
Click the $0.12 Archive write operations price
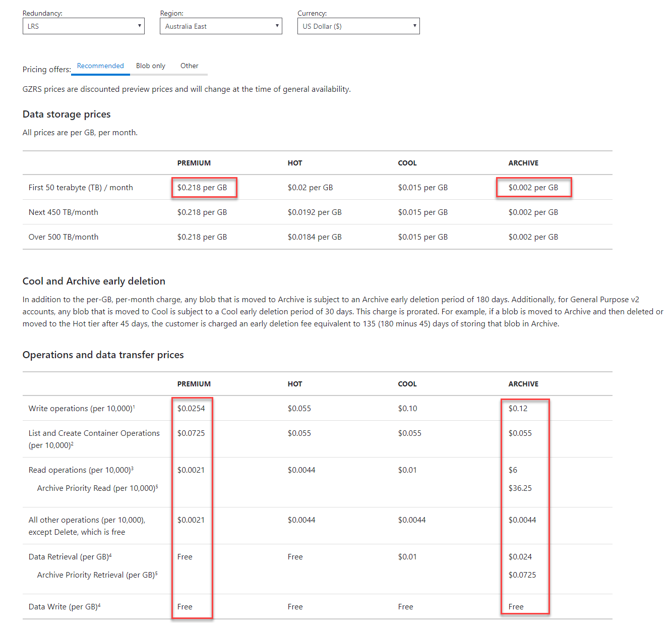pyautogui.click(x=518, y=409)
